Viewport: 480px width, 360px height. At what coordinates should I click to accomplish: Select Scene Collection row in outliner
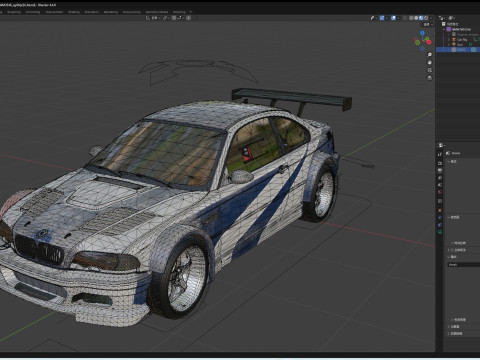click(x=458, y=24)
